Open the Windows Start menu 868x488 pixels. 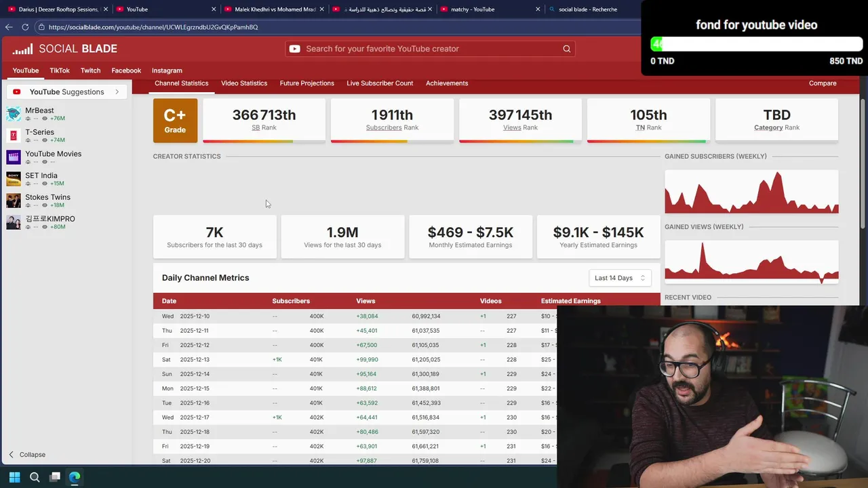14,477
